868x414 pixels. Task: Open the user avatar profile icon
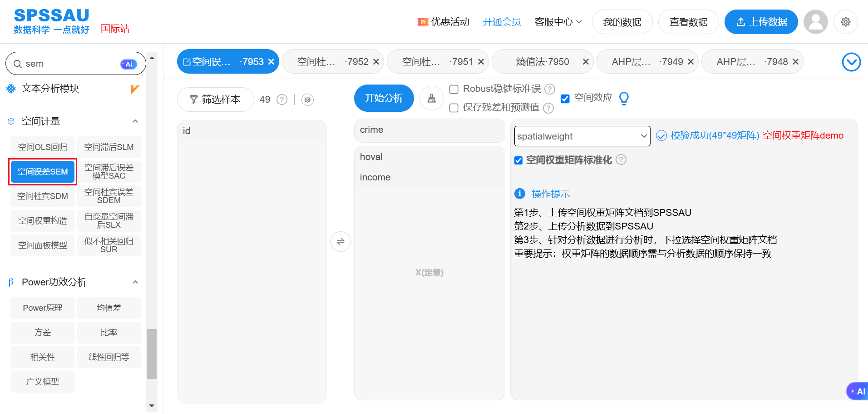click(x=815, y=22)
